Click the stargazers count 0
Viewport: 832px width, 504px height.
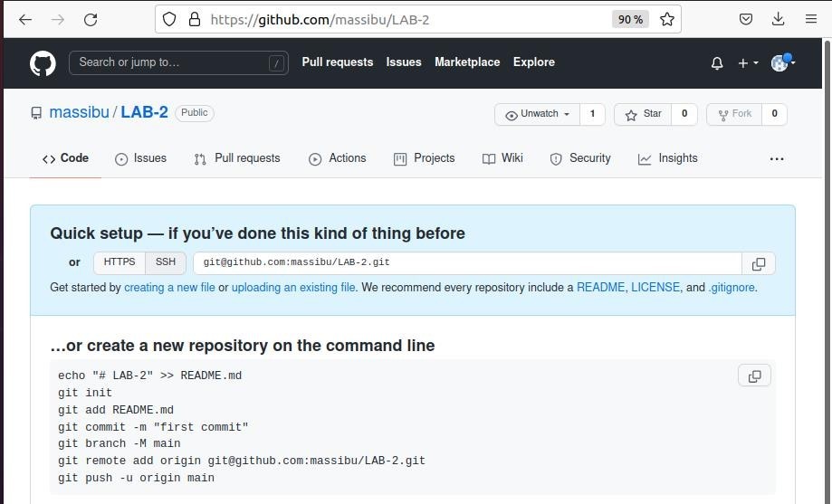tap(684, 114)
